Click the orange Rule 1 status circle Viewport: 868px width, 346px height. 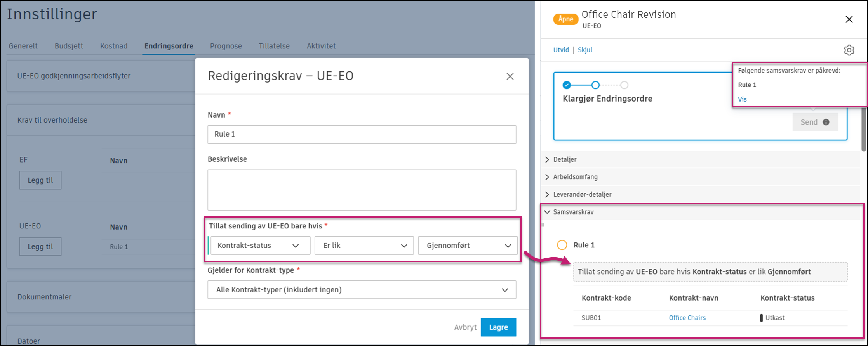[562, 245]
